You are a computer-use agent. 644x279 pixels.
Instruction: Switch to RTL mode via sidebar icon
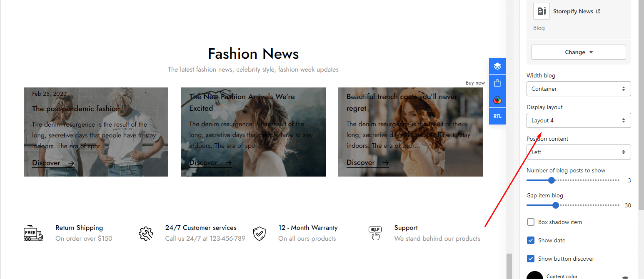tap(497, 116)
